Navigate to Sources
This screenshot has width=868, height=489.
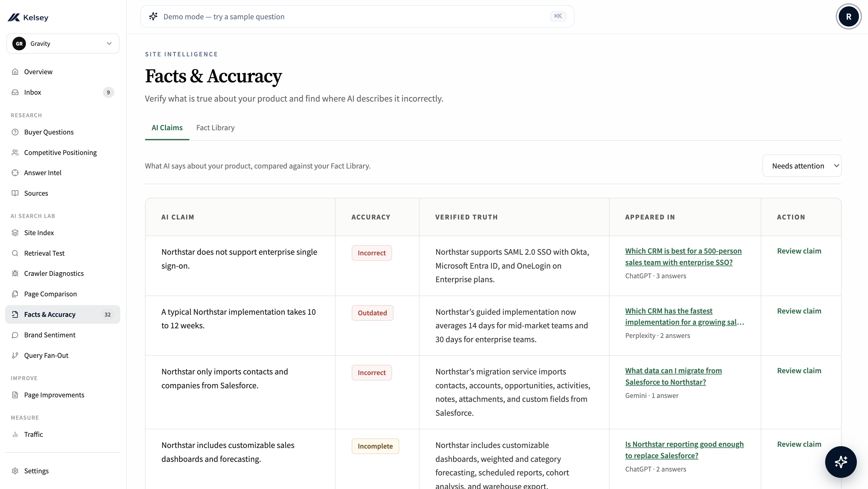[63, 193]
